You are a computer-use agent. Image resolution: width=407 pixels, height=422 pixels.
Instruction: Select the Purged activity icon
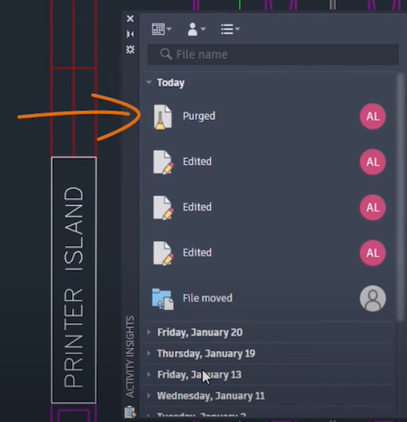[163, 117]
